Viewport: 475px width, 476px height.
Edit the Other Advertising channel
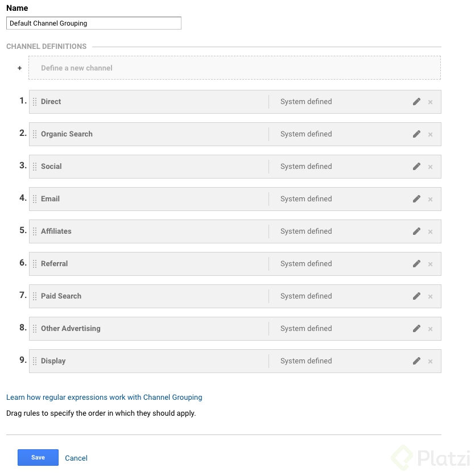[416, 329]
